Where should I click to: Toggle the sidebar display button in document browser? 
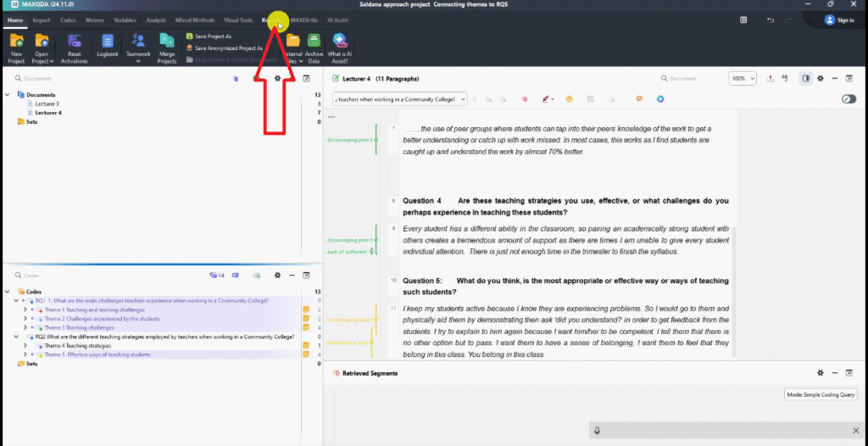[805, 78]
